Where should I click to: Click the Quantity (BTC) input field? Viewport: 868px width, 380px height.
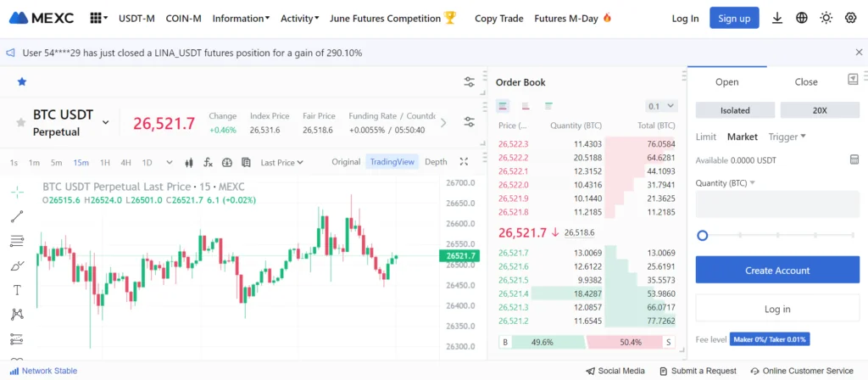coord(777,204)
